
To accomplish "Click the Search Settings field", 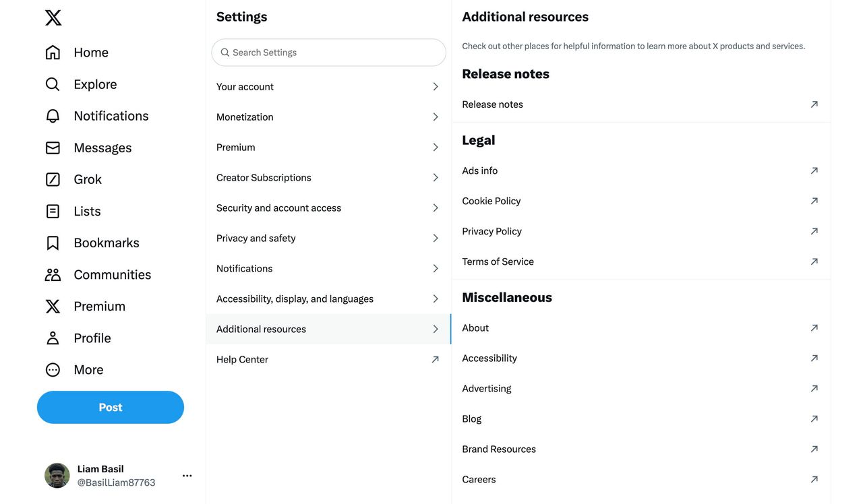I will (x=328, y=53).
